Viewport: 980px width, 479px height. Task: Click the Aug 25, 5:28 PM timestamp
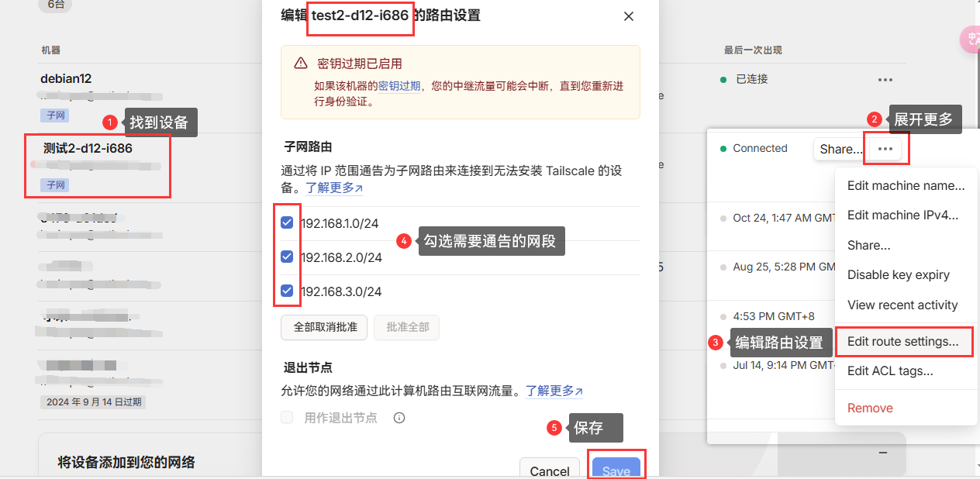click(783, 267)
